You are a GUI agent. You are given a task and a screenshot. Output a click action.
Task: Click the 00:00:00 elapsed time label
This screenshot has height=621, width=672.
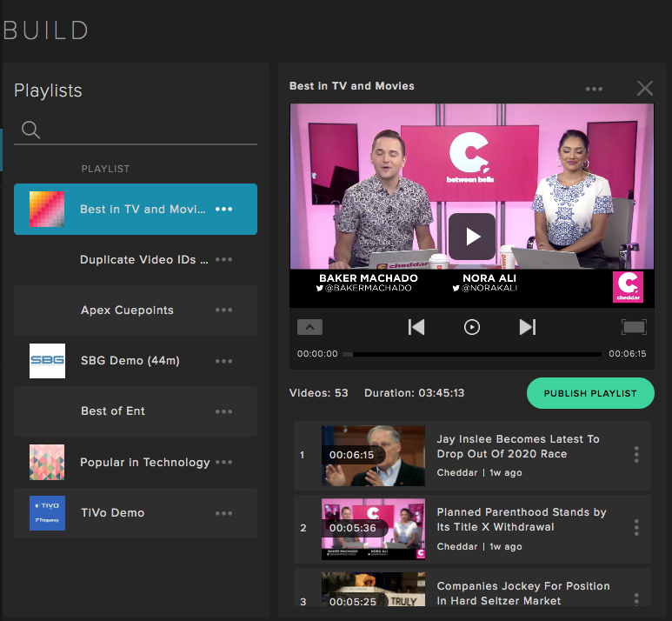(317, 354)
